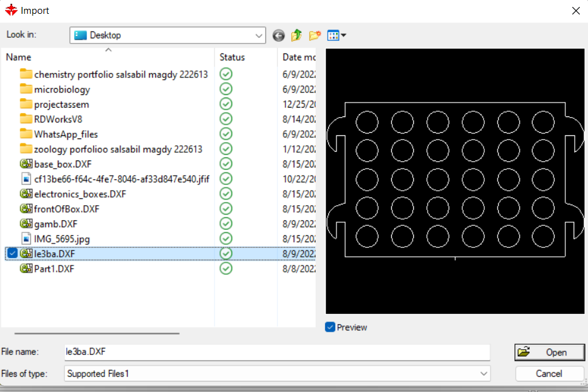
Task: Select the electronics_boxes.DXF file
Action: (80, 194)
